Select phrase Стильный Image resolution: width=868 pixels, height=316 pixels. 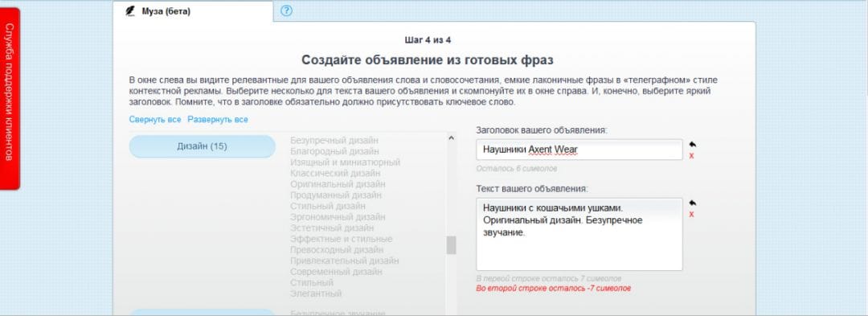click(312, 283)
